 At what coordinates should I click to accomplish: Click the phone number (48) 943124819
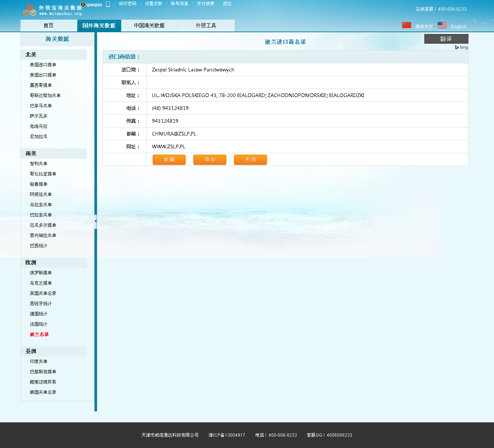[170, 108]
